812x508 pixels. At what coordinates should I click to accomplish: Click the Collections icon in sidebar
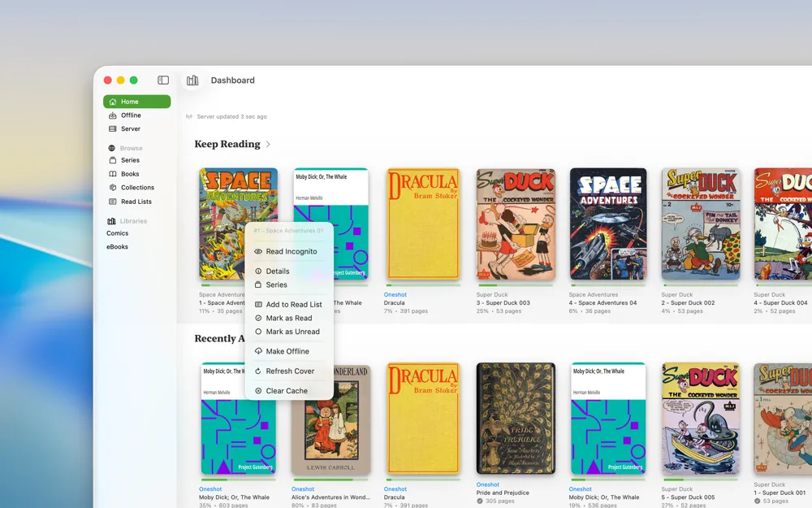coord(112,187)
